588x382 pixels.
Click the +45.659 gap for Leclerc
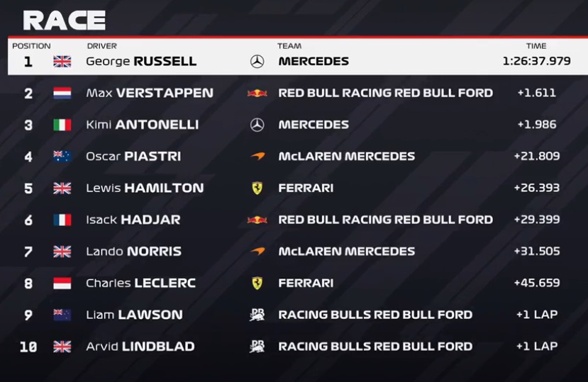[537, 283]
